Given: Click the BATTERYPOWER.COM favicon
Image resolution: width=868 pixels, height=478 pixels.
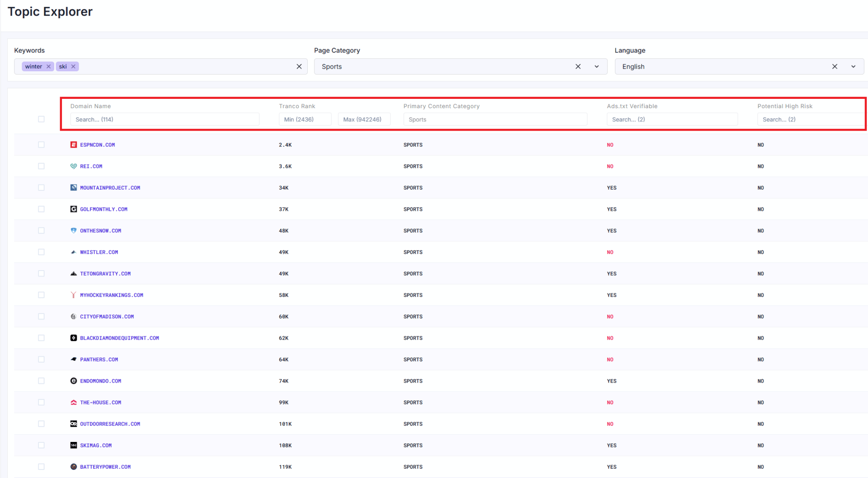Looking at the screenshot, I should click(x=74, y=467).
